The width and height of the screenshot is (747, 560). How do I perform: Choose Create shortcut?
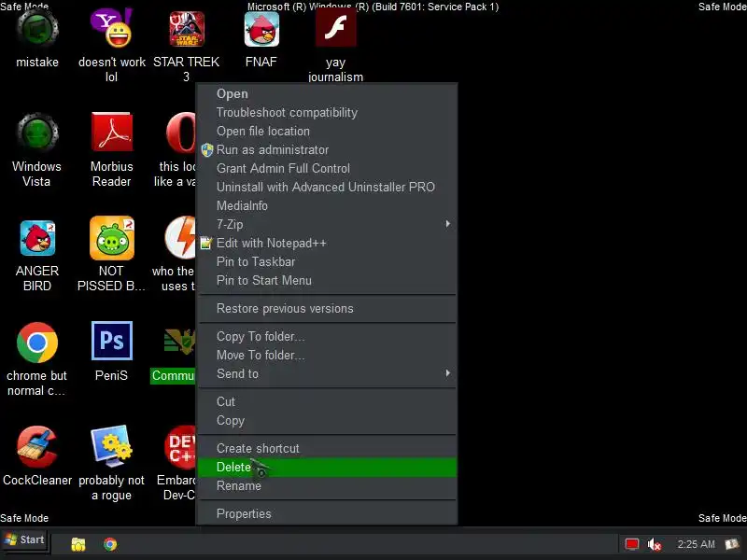tap(327, 449)
